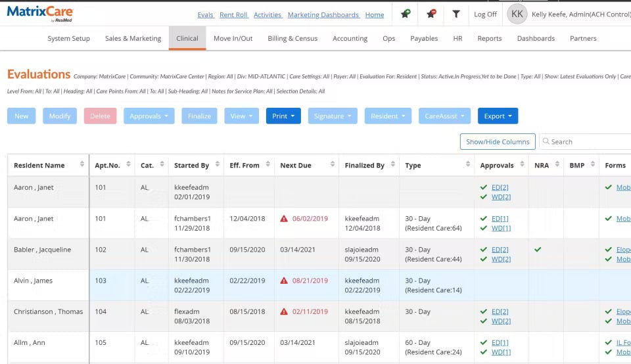The image size is (631, 364).
Task: Click into the Search field
Action: (x=588, y=142)
